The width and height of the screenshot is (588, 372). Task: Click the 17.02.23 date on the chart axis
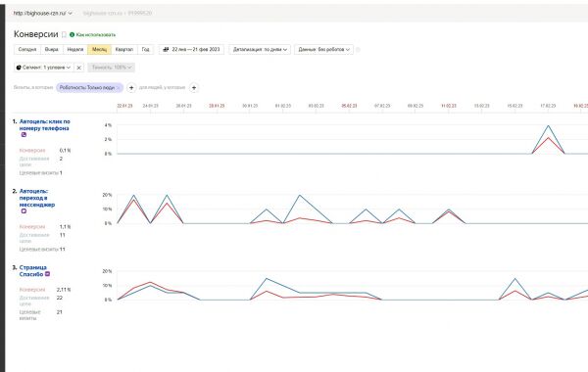(548, 106)
